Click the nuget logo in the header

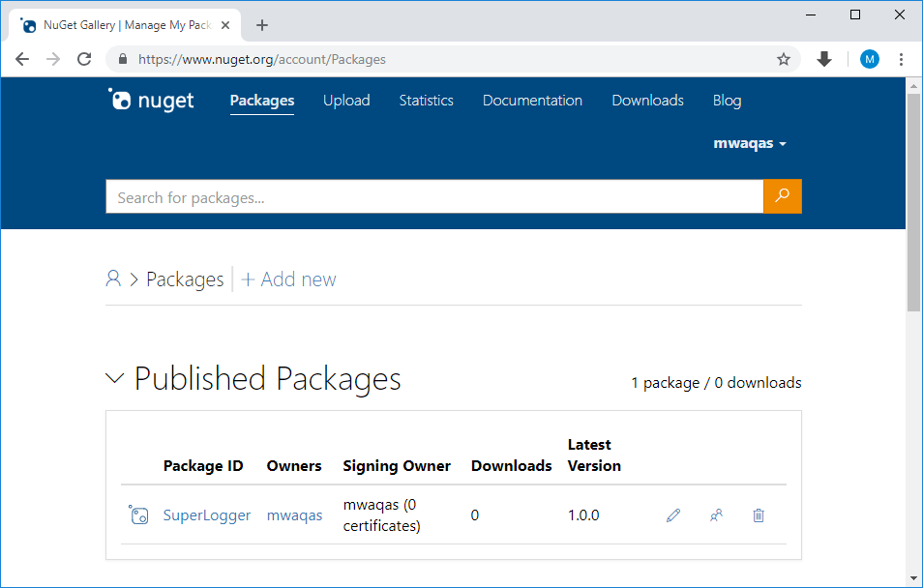[x=150, y=100]
